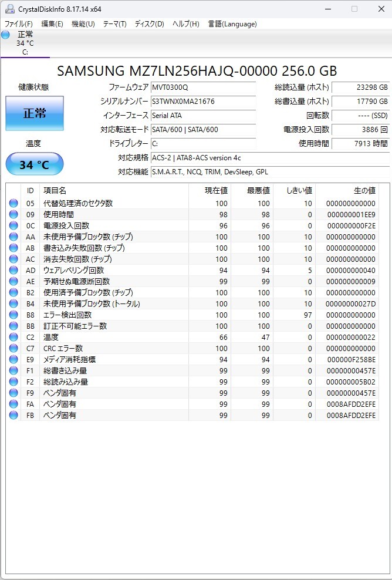
Task: Open the ヘルプ(H) menu
Action: (x=185, y=24)
